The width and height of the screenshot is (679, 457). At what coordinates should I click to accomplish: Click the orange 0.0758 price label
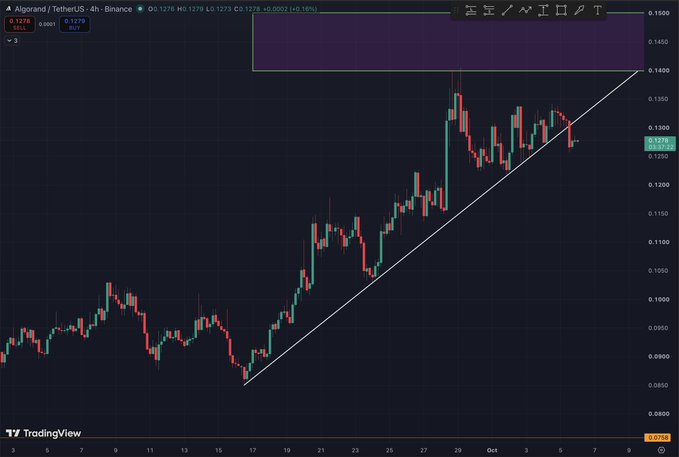coord(657,438)
